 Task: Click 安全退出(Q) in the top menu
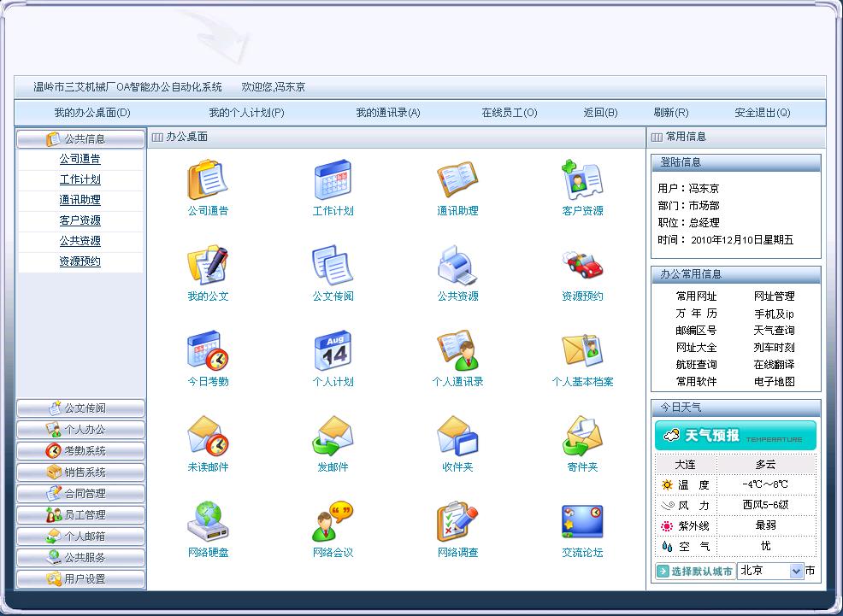762,113
